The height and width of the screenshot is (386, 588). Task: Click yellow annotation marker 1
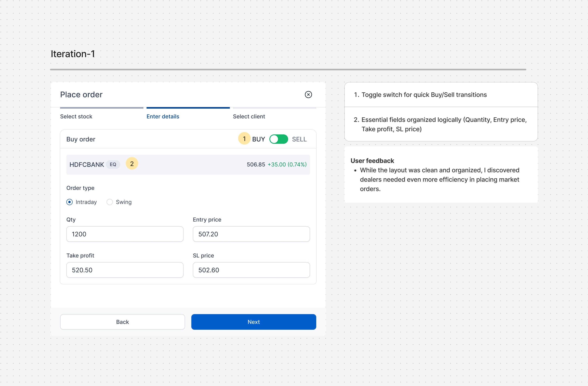tap(244, 138)
